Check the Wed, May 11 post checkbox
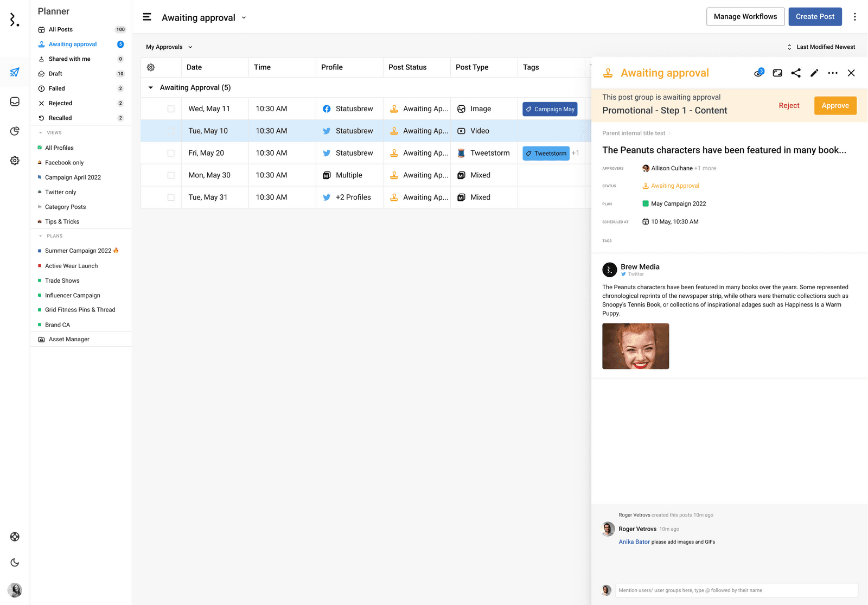 click(x=171, y=109)
